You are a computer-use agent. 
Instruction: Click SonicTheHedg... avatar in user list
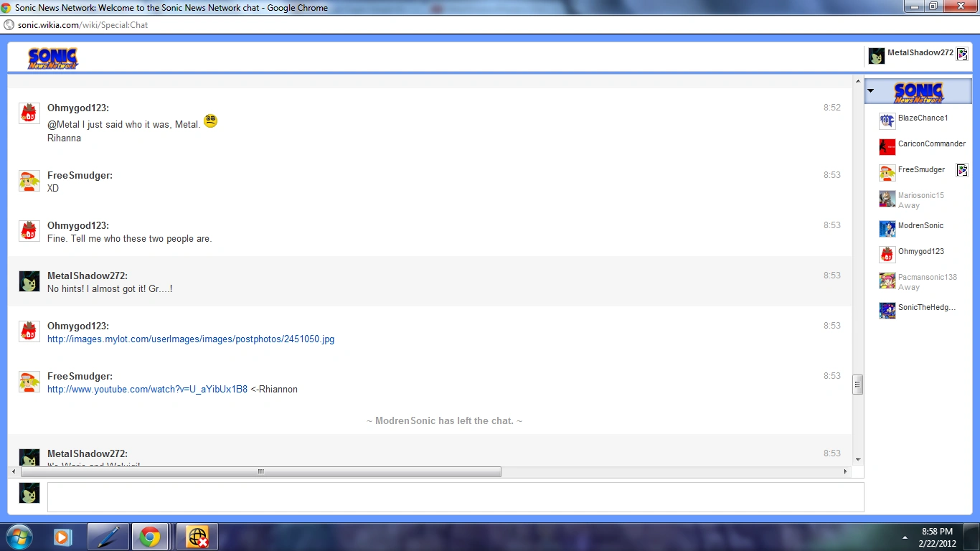pyautogui.click(x=887, y=310)
